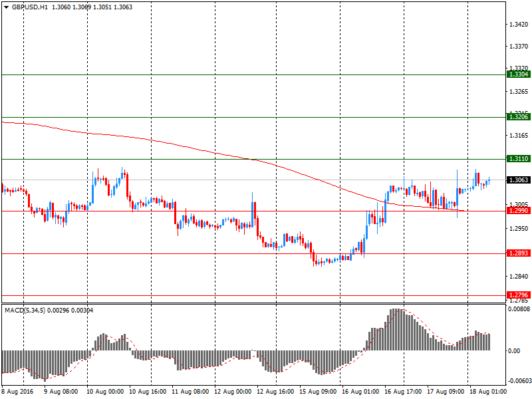Image resolution: width=532 pixels, height=399 pixels.
Task: Select the 1.2990 support level label
Action: [x=519, y=211]
